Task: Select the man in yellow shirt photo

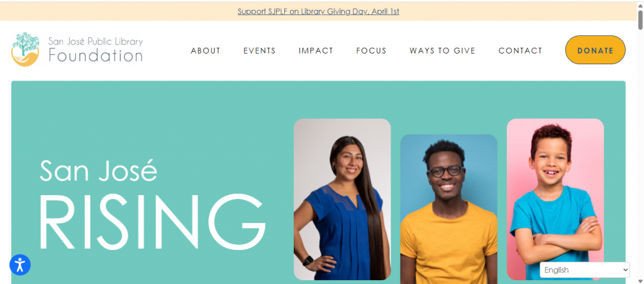Action: pos(449,209)
